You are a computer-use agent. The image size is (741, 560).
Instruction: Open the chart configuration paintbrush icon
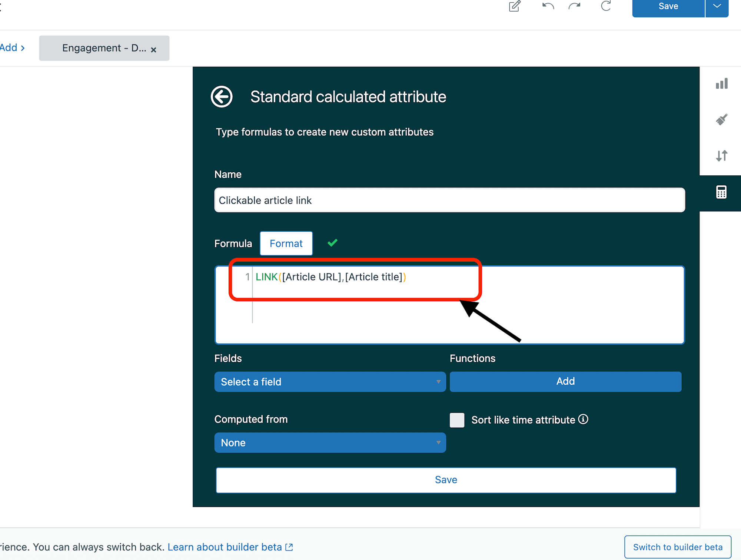tap(722, 120)
